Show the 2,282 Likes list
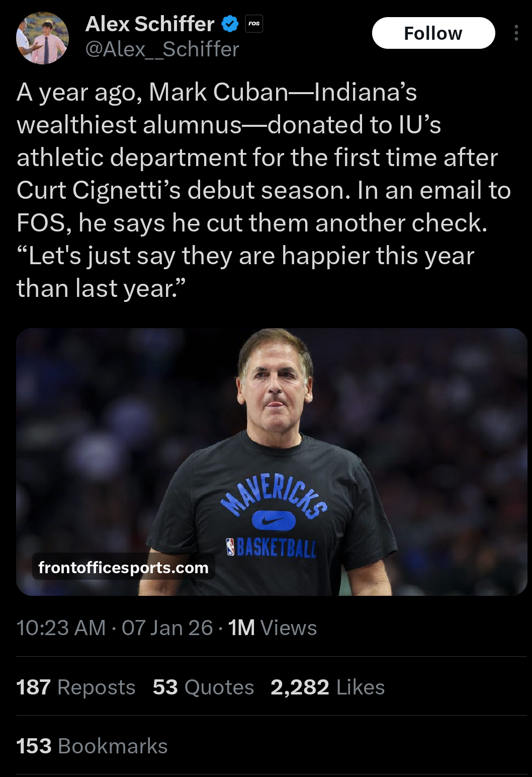The image size is (532, 777). (x=328, y=687)
